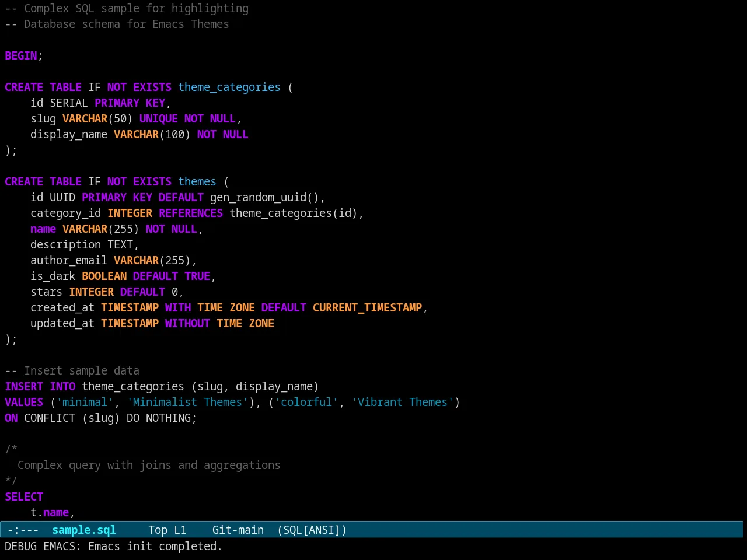Click the UNIQUE keyword

pos(159,118)
